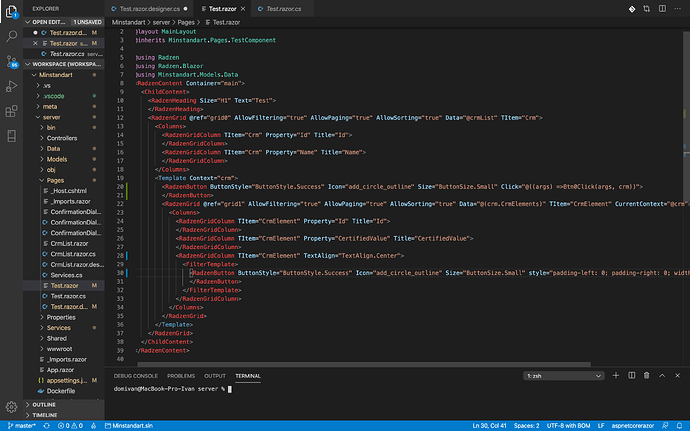Image resolution: width=690 pixels, height=431 pixels.
Task: Open Source Control view with badge
Action: point(11,60)
